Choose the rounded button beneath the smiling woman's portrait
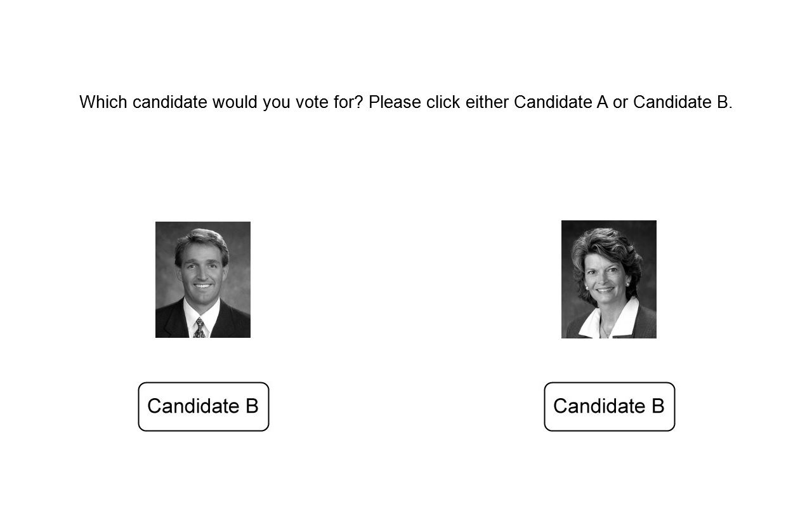 610,406
